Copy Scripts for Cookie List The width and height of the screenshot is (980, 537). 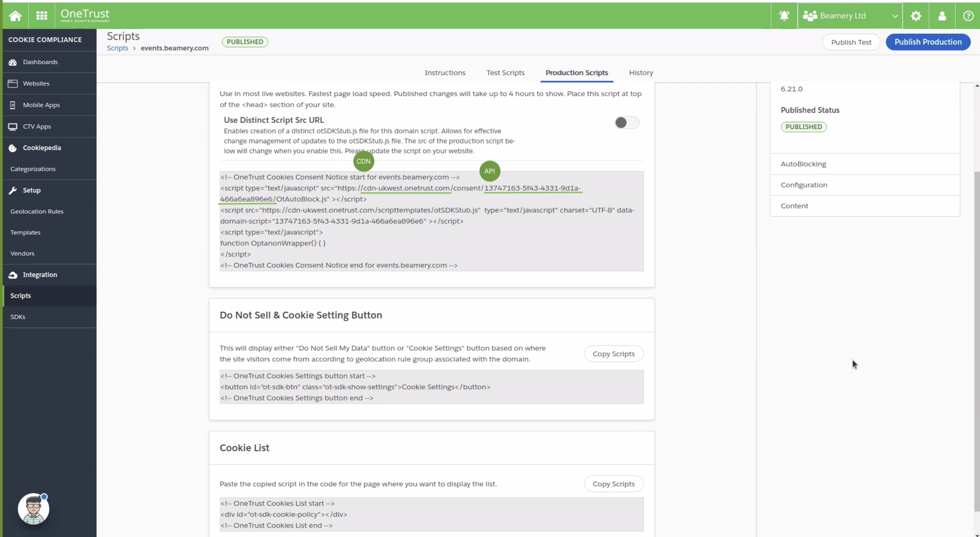(x=613, y=484)
